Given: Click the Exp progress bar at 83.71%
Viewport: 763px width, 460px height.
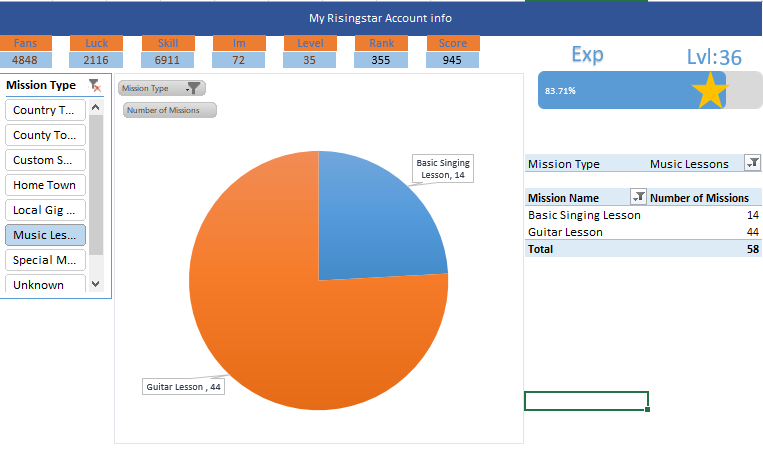Looking at the screenshot, I should pyautogui.click(x=632, y=91).
